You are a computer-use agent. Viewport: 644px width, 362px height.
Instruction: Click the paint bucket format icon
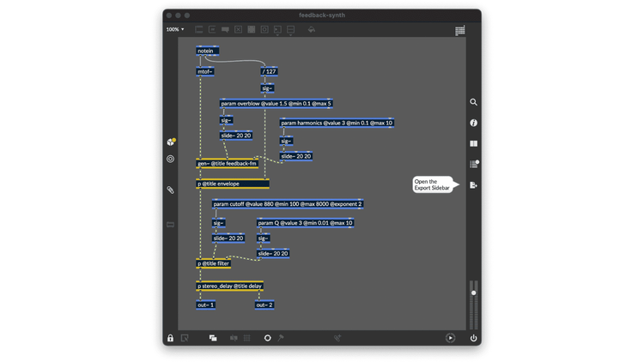311,30
